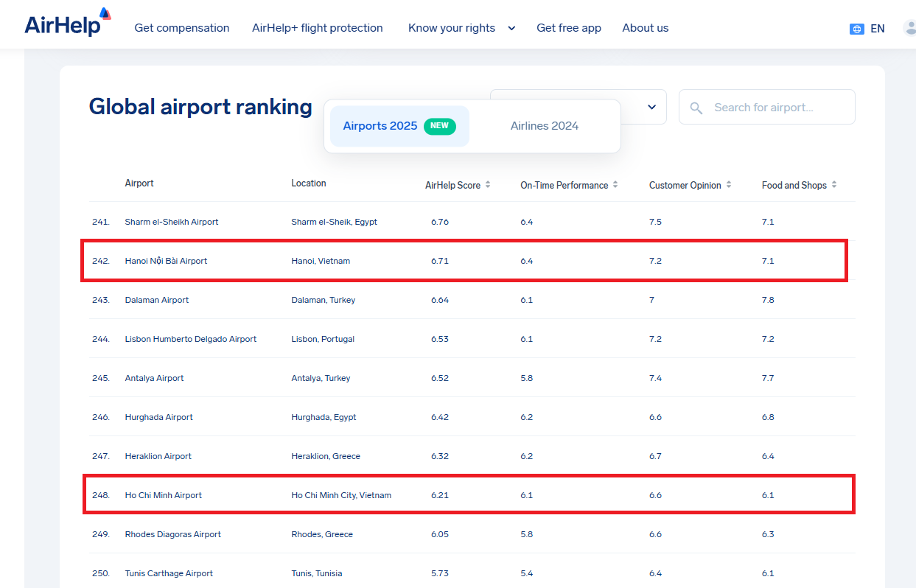Open the EN language selector
The height and width of the screenshot is (588, 916).
(877, 29)
